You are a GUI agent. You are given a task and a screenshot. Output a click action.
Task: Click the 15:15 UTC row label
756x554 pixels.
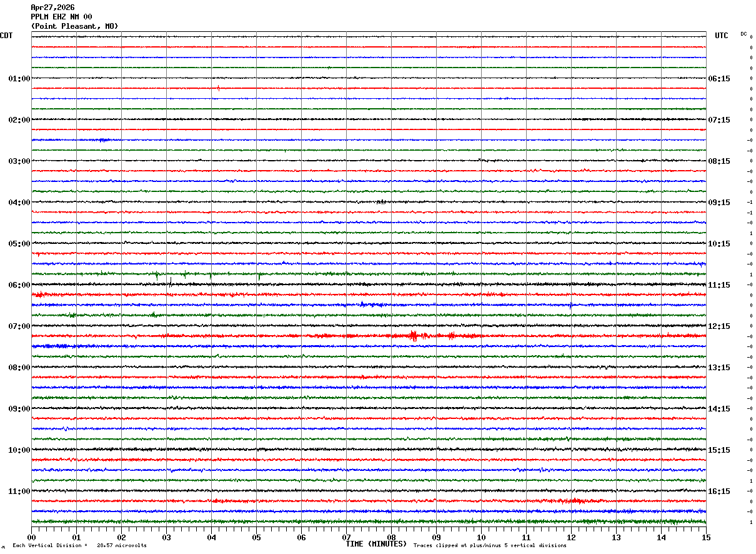(x=719, y=450)
